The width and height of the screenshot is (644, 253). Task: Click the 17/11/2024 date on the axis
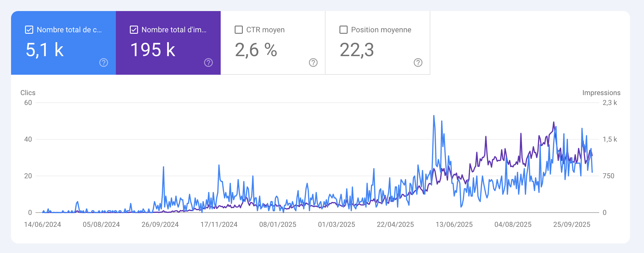point(219,225)
